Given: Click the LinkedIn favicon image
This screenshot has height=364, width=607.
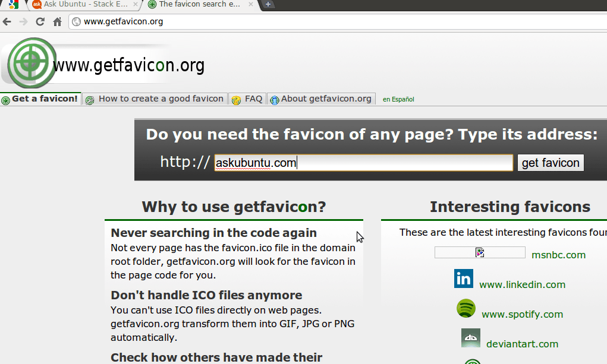Looking at the screenshot, I should point(463,278).
